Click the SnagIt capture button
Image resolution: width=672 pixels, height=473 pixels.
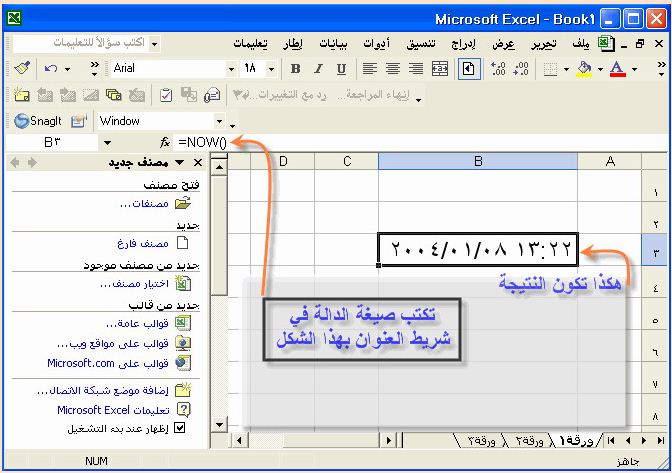point(38,121)
